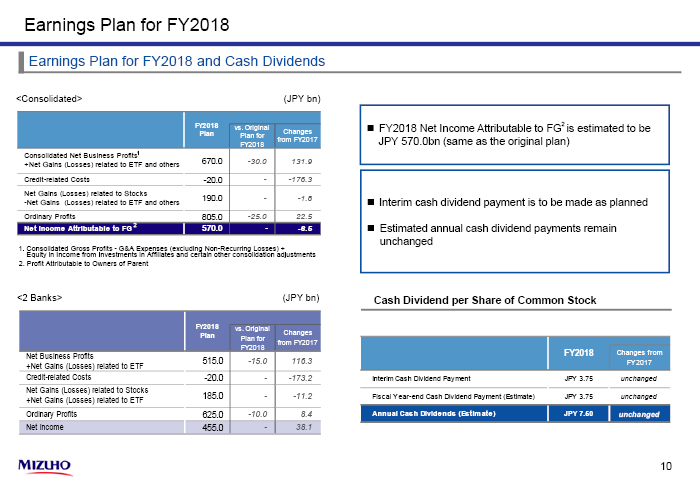
Task: Click the 'Cash Dividend per Share of Common Stock' heading
Action: (484, 300)
